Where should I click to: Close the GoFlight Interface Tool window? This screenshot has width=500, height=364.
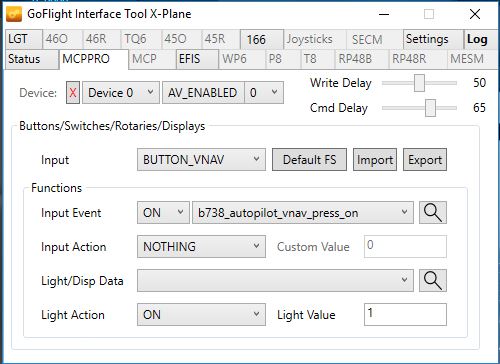[x=475, y=14]
